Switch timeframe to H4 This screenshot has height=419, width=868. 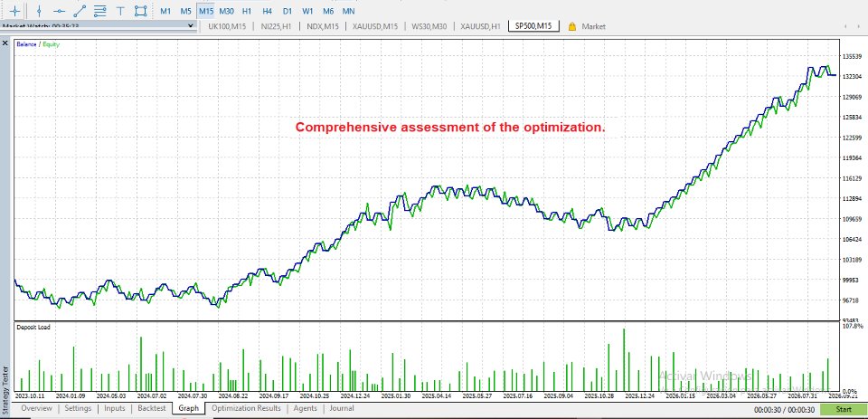pyautogui.click(x=268, y=11)
